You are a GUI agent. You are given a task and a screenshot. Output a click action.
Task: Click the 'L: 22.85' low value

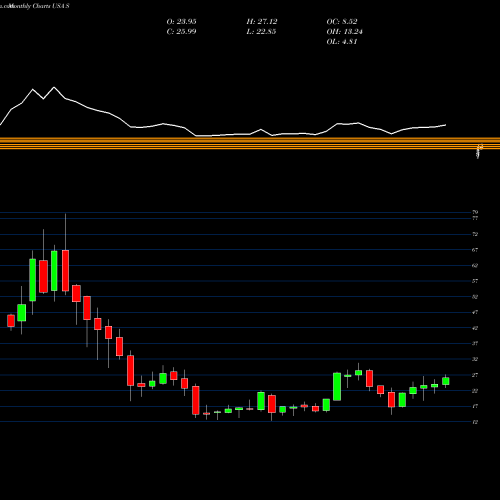[x=261, y=32]
